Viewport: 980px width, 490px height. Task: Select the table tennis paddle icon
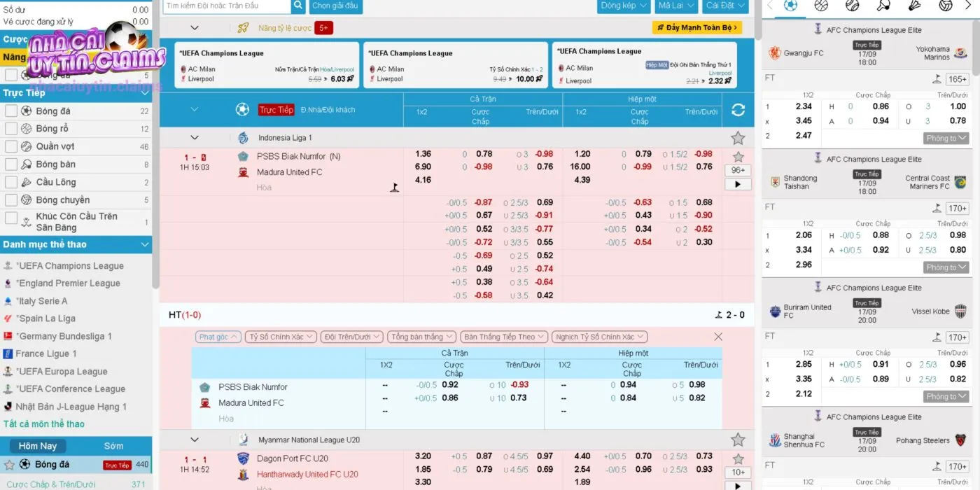883,6
